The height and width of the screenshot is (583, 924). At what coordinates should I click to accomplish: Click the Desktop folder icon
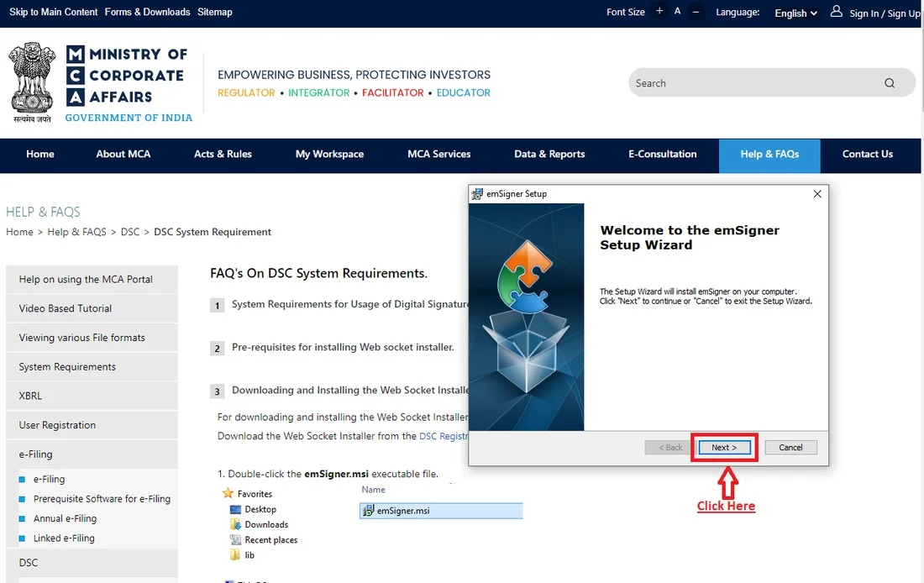tap(235, 509)
